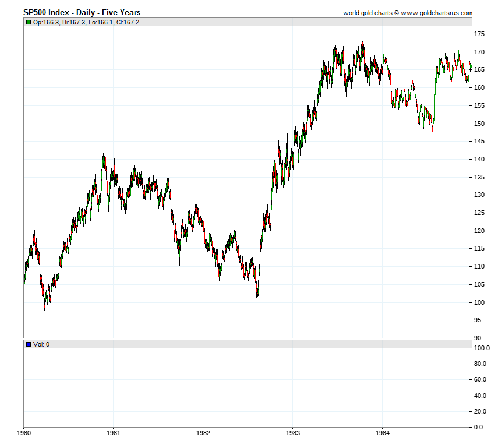Click the 140 price axis label
This screenshot has height=448, width=495.
tap(479, 160)
